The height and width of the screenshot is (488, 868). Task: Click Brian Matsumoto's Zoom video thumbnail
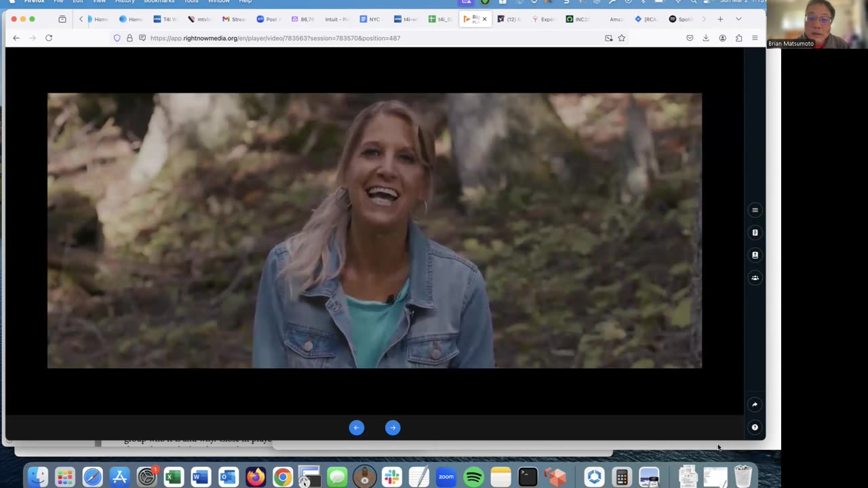pos(817,24)
